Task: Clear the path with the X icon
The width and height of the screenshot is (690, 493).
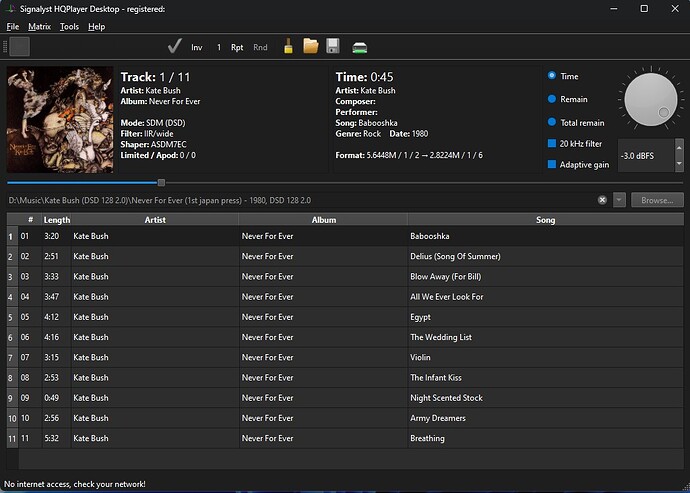Action: tap(602, 200)
